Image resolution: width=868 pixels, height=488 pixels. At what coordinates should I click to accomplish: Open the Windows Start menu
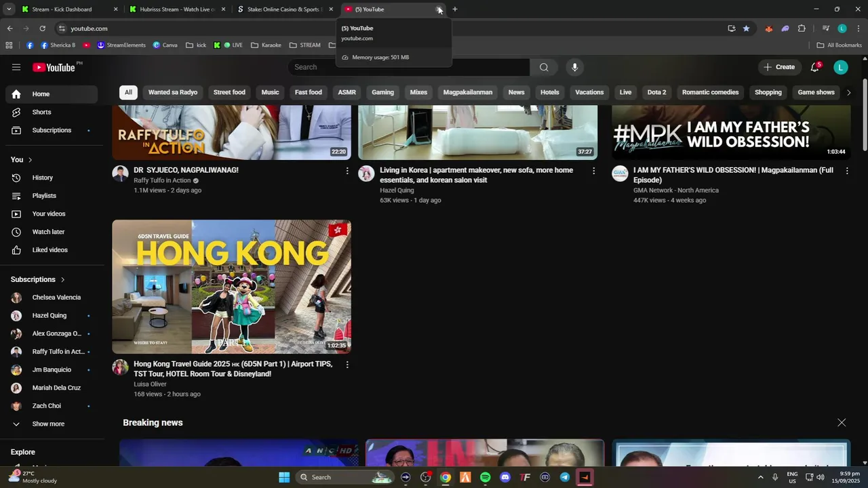284,477
